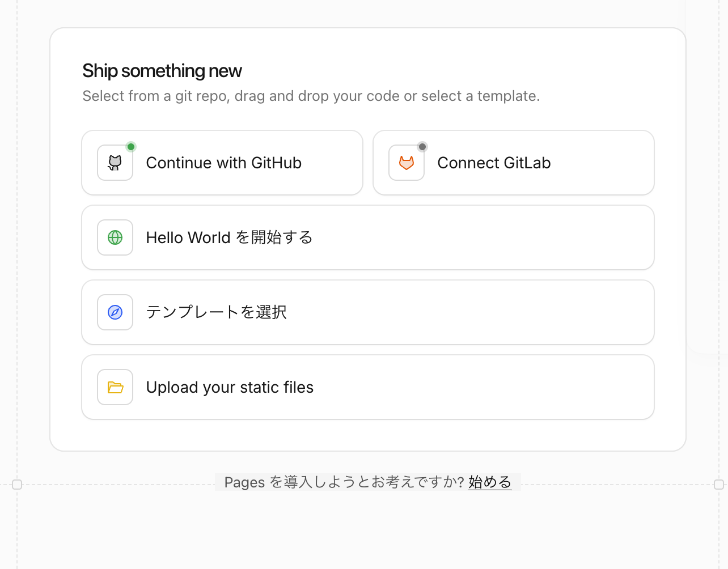728x569 pixels.
Task: Click the green globe Hello World icon
Action: pos(115,237)
